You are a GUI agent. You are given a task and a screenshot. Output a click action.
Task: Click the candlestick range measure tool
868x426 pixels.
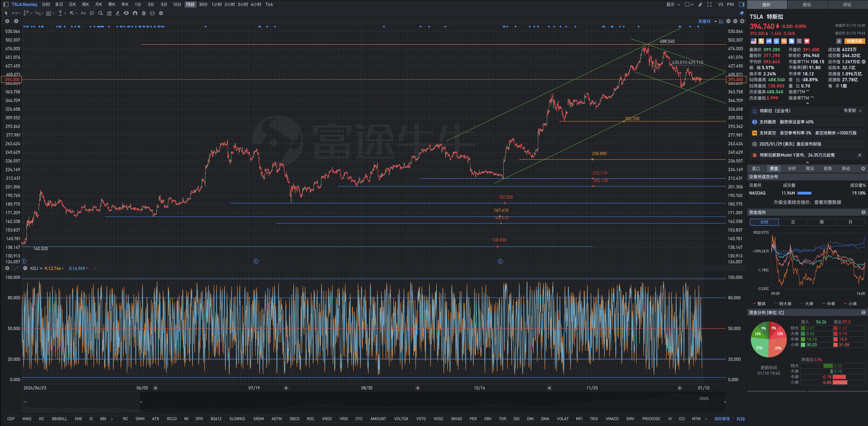109,13
